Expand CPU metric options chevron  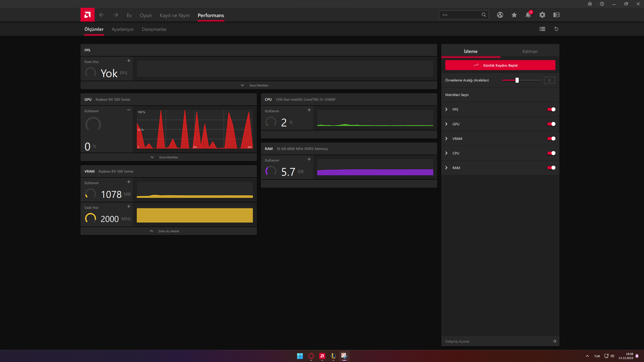[x=446, y=153]
